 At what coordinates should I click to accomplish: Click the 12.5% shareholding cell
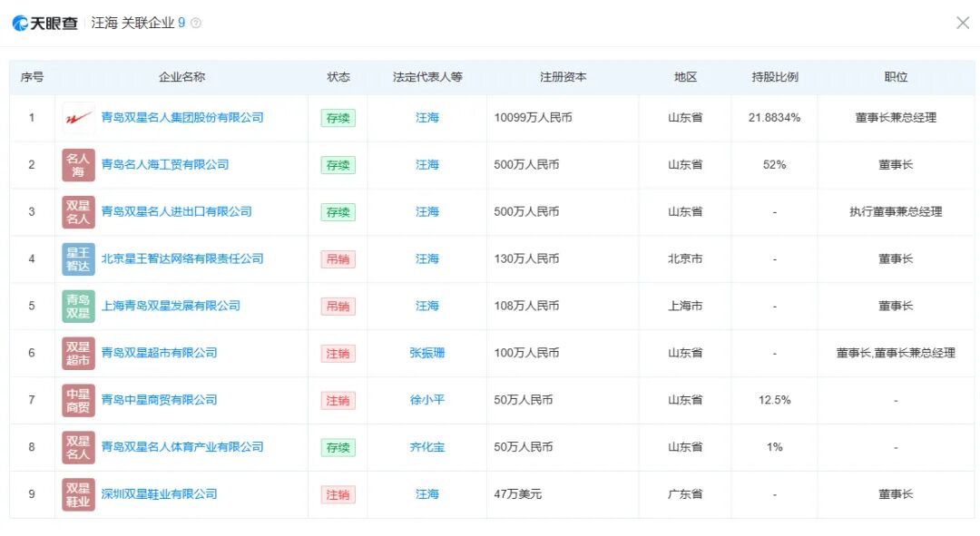tap(774, 400)
